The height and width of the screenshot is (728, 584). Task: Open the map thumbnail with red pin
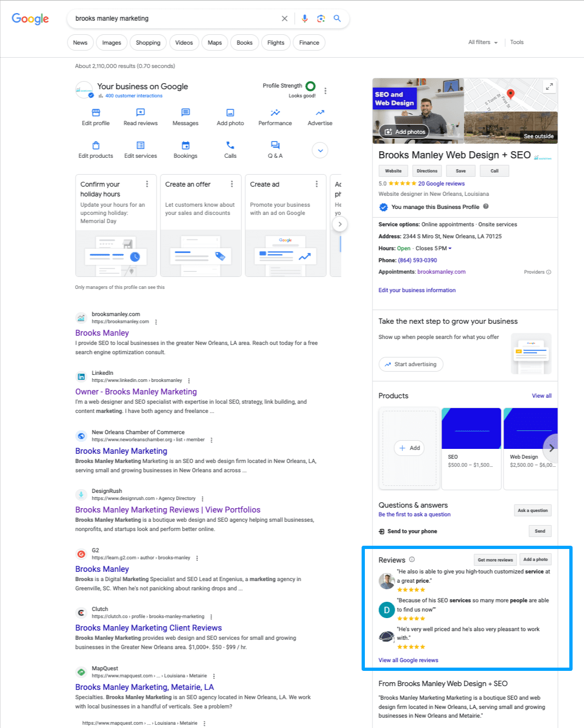click(511, 95)
